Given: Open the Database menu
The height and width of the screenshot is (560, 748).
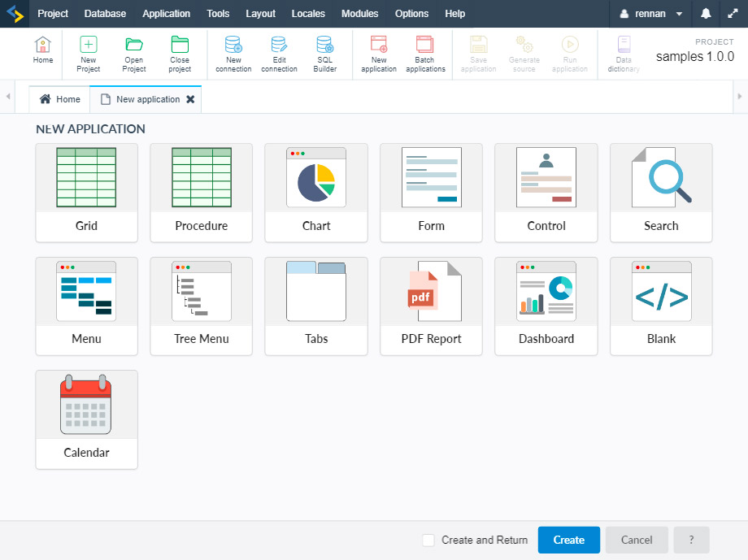Looking at the screenshot, I should coord(105,14).
